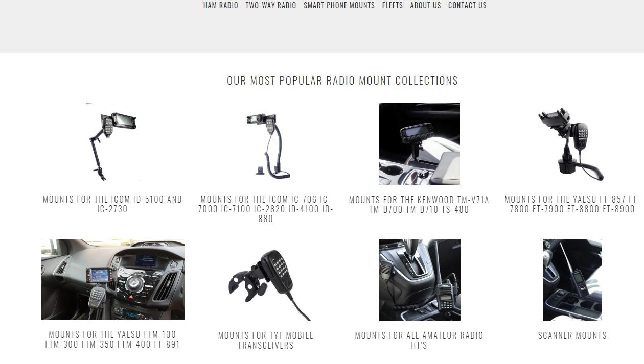Follow the Kenwood TM-V71A TM-D700 mounts link
644x364 pixels.
point(419,204)
